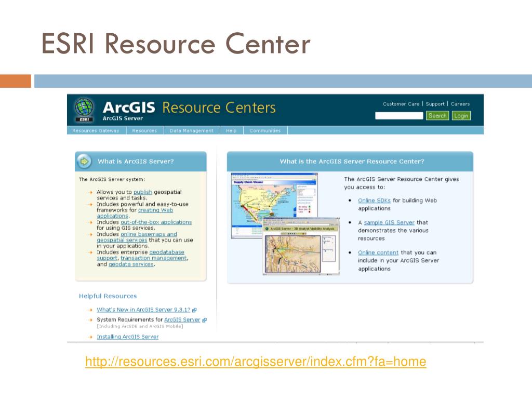Go to the Communities tab
The height and width of the screenshot is (399, 532).
[x=265, y=130]
